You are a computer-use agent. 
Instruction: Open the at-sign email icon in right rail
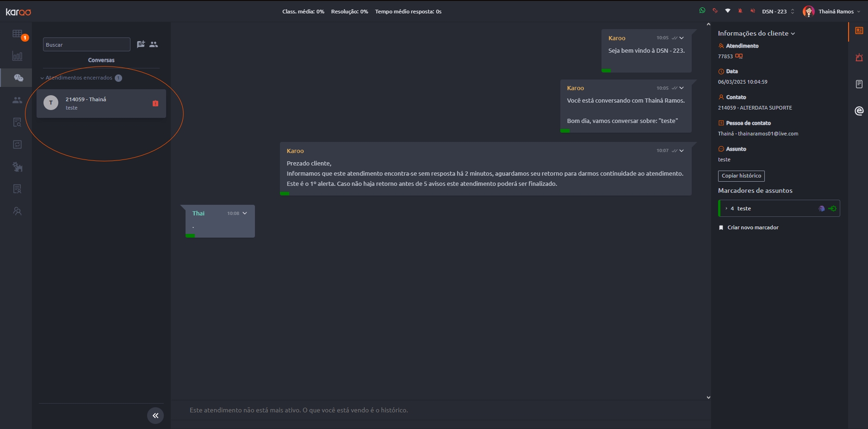pyautogui.click(x=859, y=111)
